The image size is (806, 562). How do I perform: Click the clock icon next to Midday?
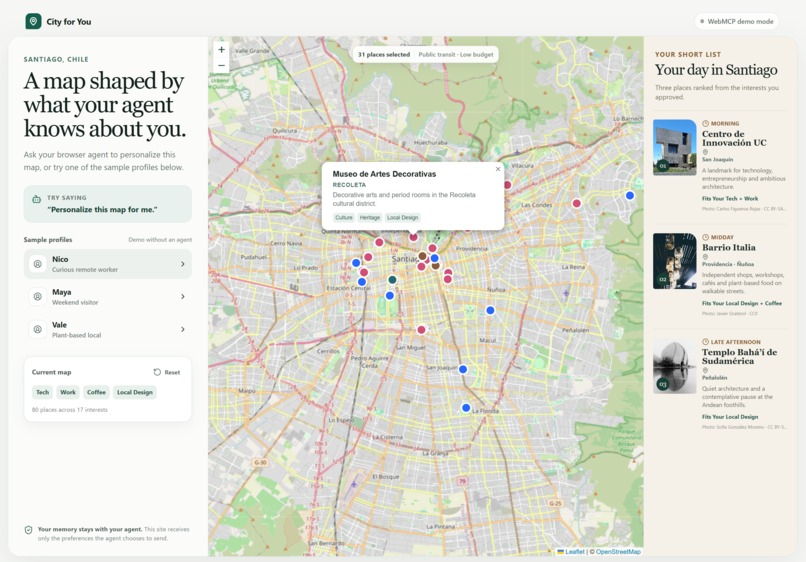point(706,237)
